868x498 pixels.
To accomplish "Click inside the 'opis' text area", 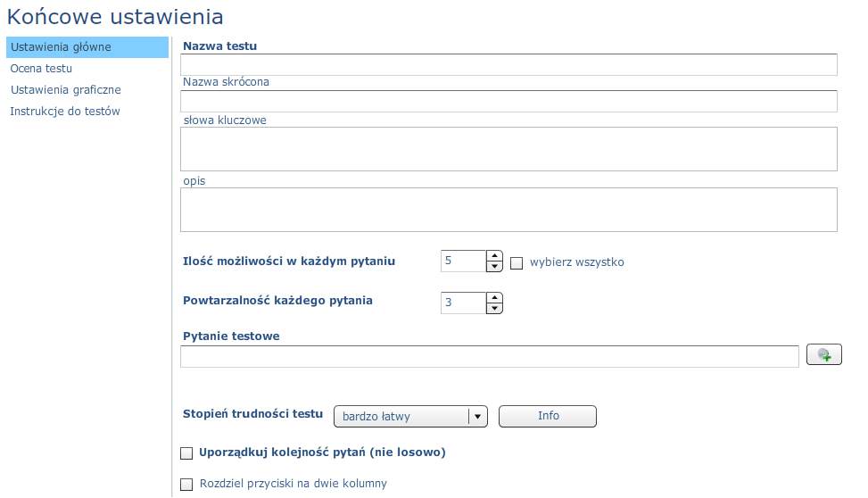I will coord(508,210).
